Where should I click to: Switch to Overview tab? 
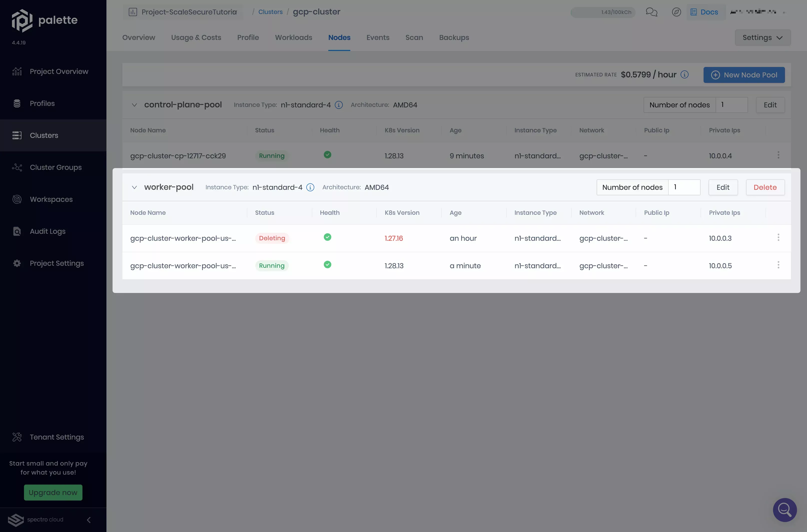[x=138, y=37]
